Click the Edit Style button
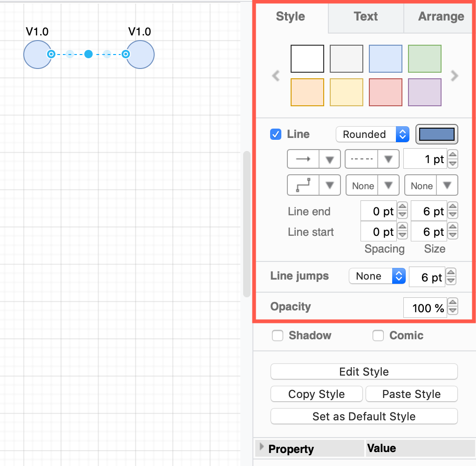This screenshot has height=466, width=476. pos(364,371)
